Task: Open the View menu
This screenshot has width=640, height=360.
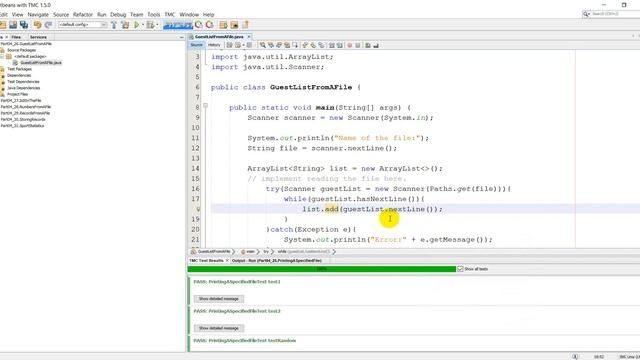Action: pyautogui.click(x=18, y=14)
